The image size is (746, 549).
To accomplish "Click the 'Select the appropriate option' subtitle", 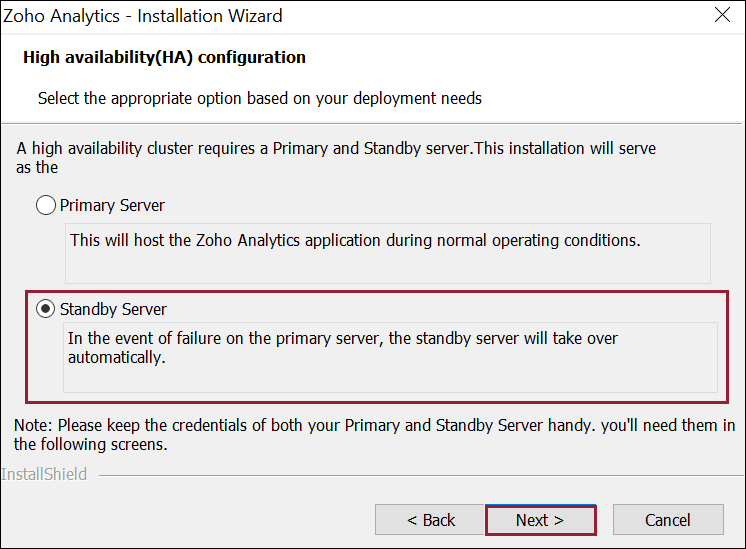I will (x=259, y=99).
